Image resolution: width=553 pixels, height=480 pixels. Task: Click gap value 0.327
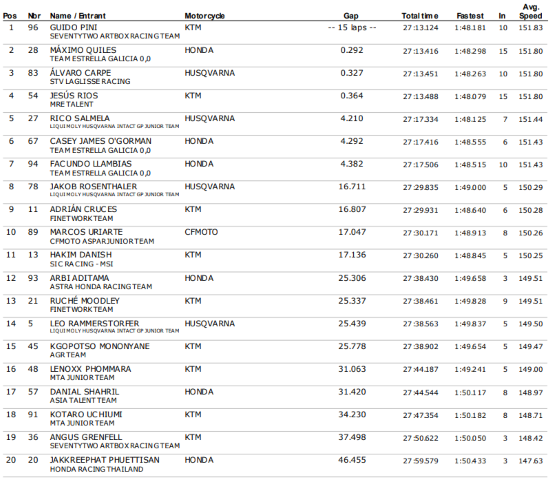pyautogui.click(x=352, y=73)
